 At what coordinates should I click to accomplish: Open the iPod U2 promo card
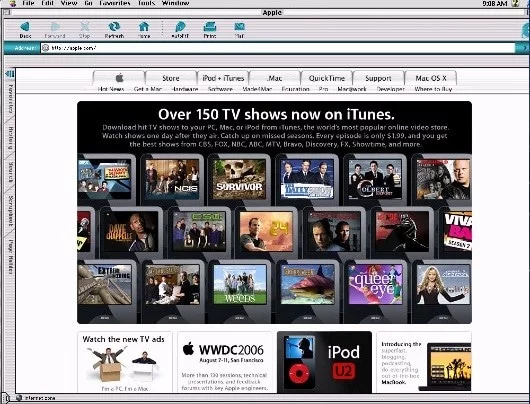[x=324, y=362]
